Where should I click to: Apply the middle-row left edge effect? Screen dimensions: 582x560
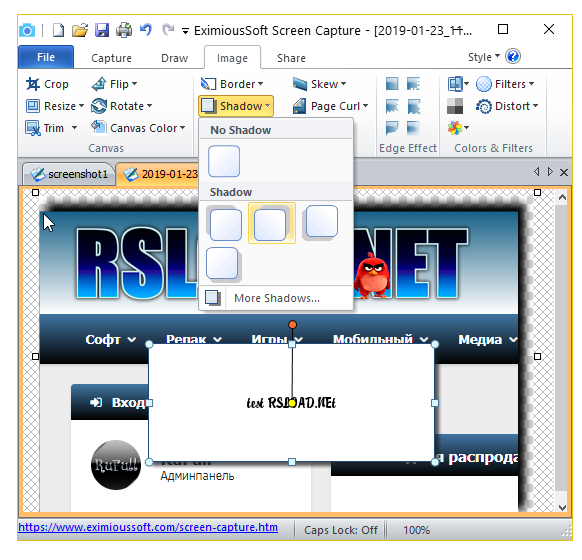tap(392, 106)
